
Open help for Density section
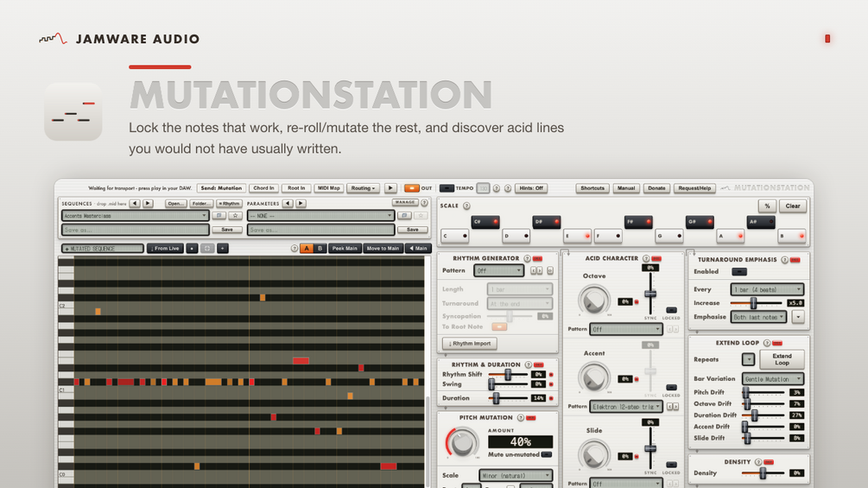pyautogui.click(x=758, y=462)
